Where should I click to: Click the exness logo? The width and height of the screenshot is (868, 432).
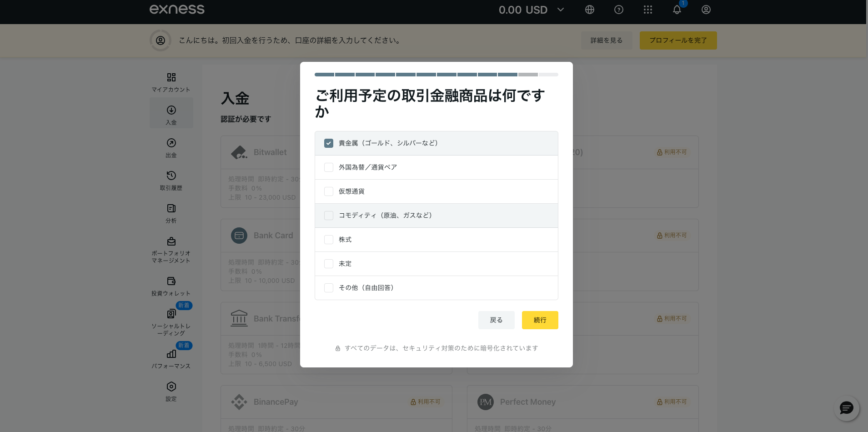click(177, 9)
